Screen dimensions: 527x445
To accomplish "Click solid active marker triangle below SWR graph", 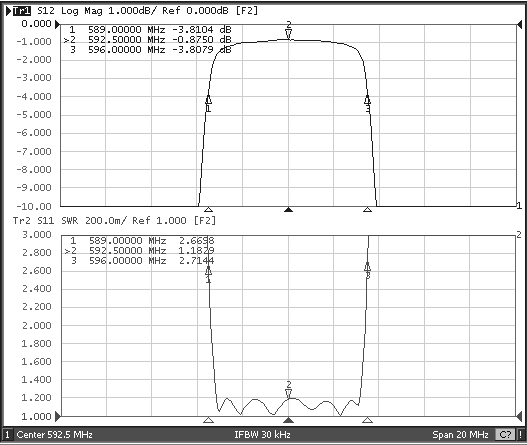I will click(288, 420).
